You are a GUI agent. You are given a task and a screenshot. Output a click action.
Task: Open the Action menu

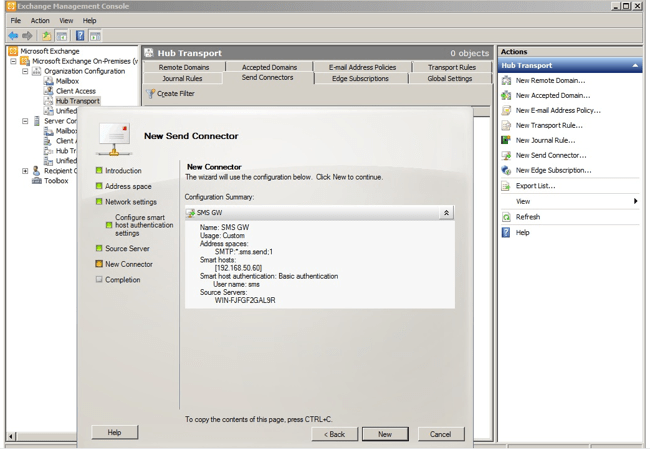tap(40, 20)
